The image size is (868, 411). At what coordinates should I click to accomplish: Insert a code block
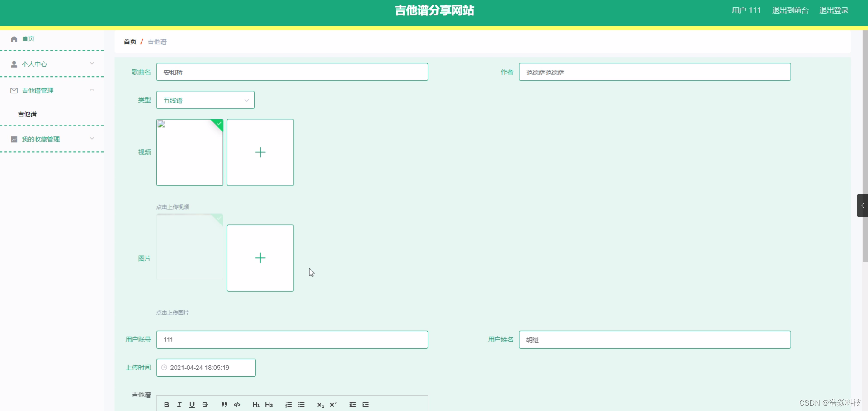pos(236,405)
